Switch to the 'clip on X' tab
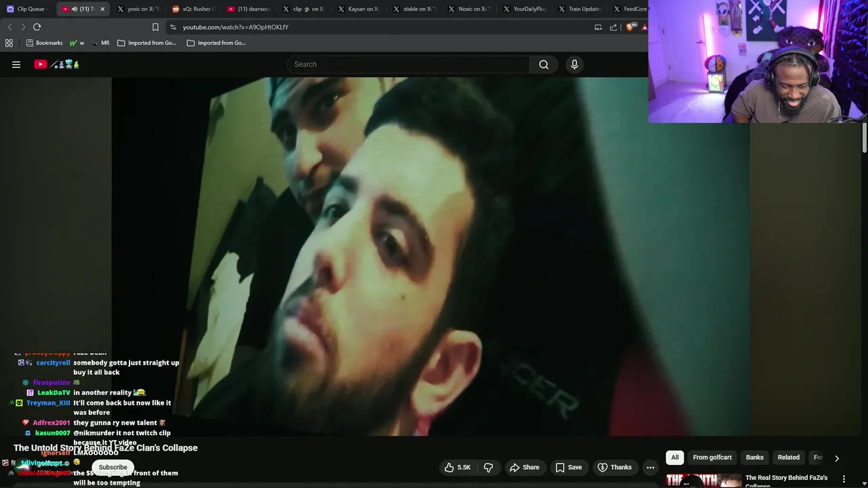 tap(303, 9)
